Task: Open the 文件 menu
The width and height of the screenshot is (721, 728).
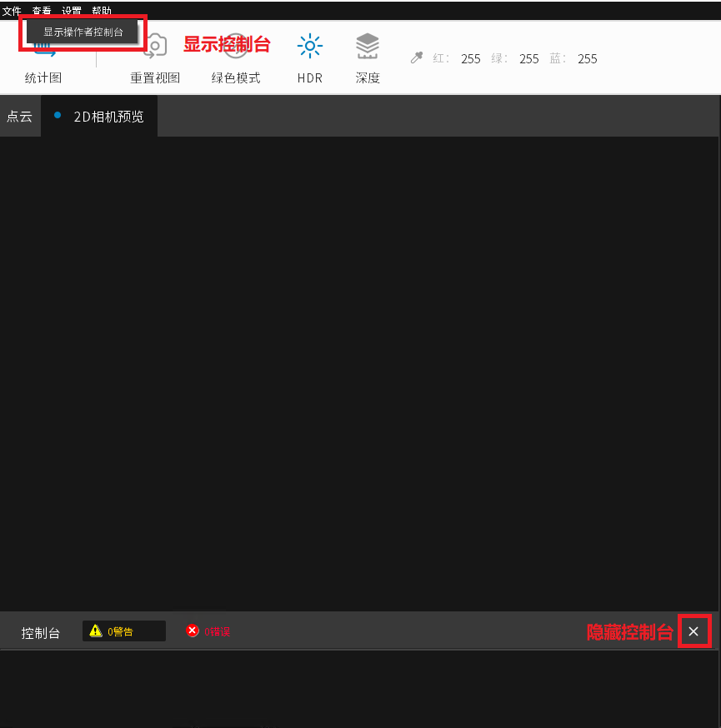Action: (x=12, y=11)
